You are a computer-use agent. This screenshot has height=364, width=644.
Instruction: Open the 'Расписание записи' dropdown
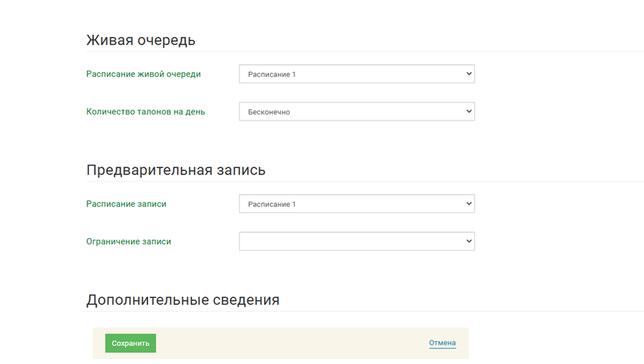[356, 204]
